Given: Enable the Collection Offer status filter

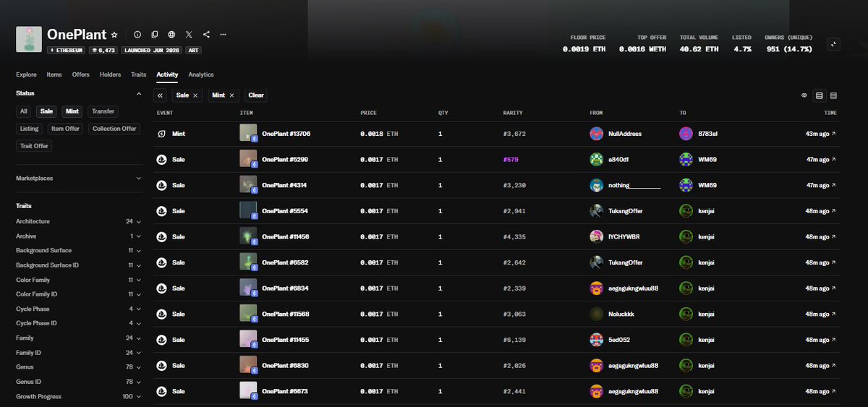Looking at the screenshot, I should click(114, 129).
